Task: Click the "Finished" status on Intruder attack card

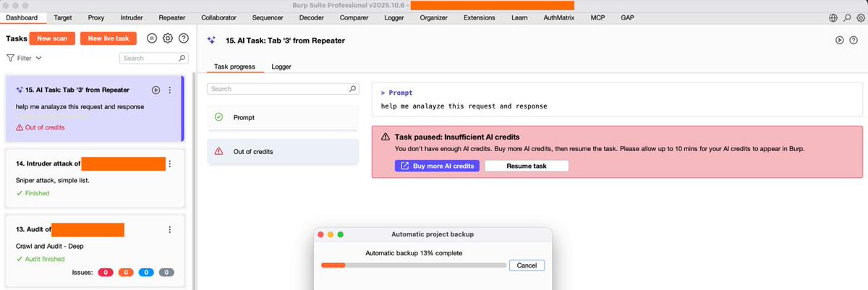Action: 36,193
